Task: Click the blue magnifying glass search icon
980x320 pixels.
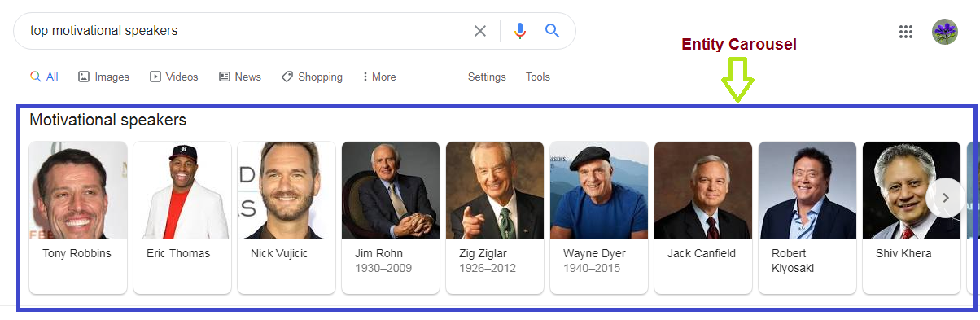Action: point(552,31)
